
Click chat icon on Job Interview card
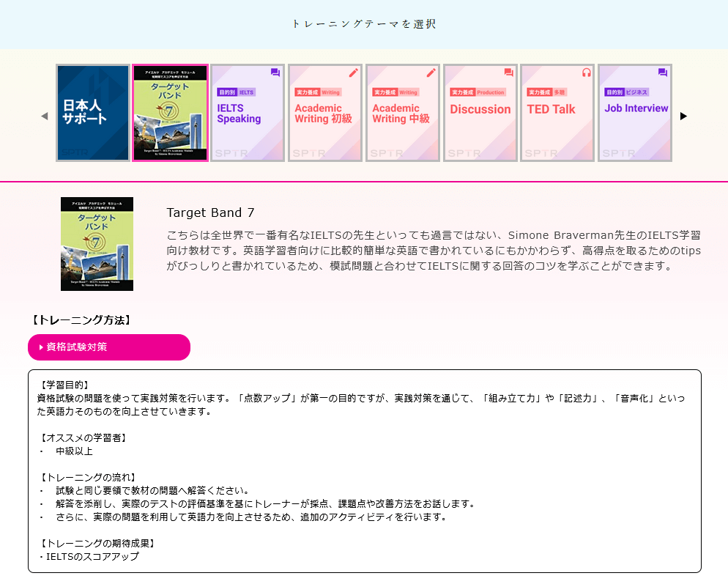663,73
